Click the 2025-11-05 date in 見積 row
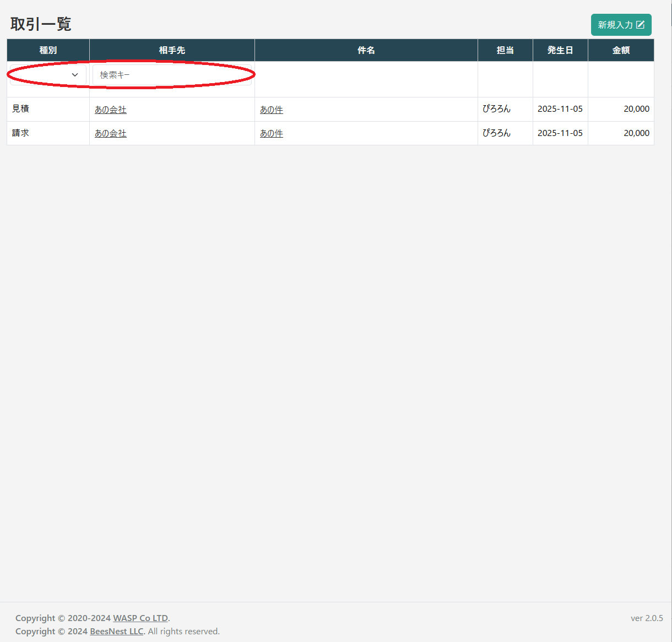Screen dimensions: 672x642 (x=560, y=109)
